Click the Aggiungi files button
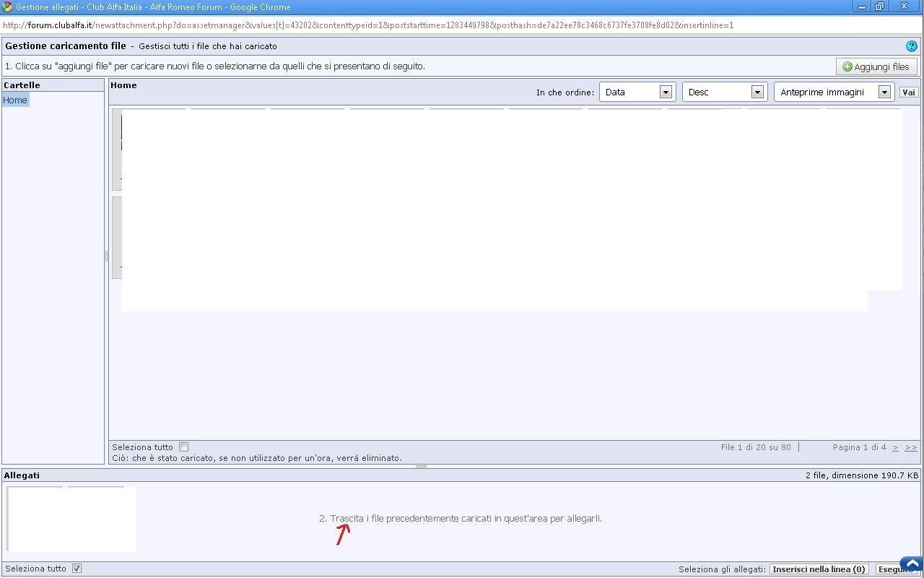Viewport: 924px width, 578px height. point(876,66)
